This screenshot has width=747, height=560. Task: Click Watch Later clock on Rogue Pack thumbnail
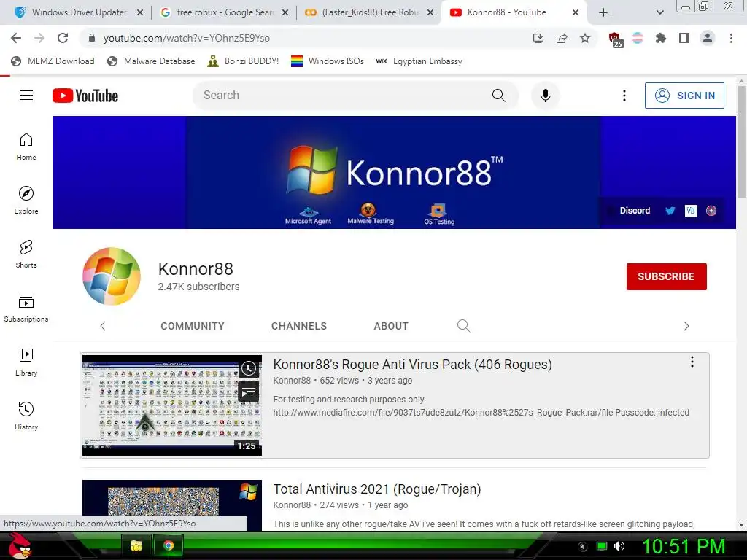249,368
